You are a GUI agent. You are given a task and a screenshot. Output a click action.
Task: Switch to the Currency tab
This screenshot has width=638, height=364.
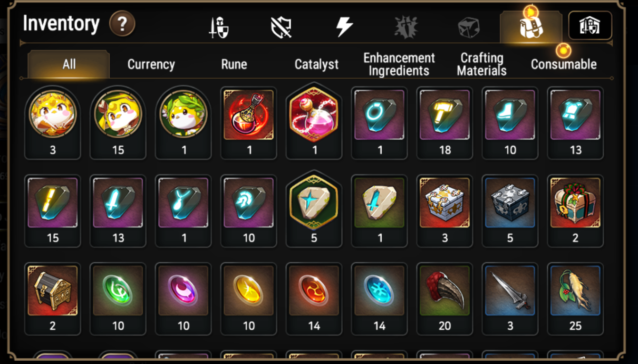pos(151,65)
